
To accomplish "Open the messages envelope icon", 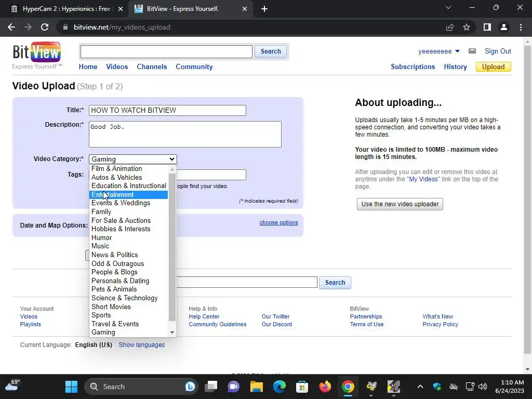I will click(472, 51).
